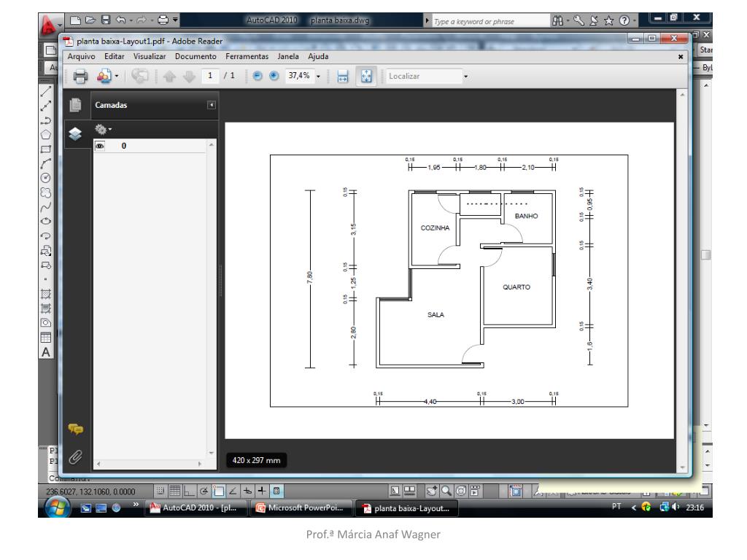Switch to AutoCAD 2010 taskbar button
The height and width of the screenshot is (560, 747).
[x=196, y=507]
